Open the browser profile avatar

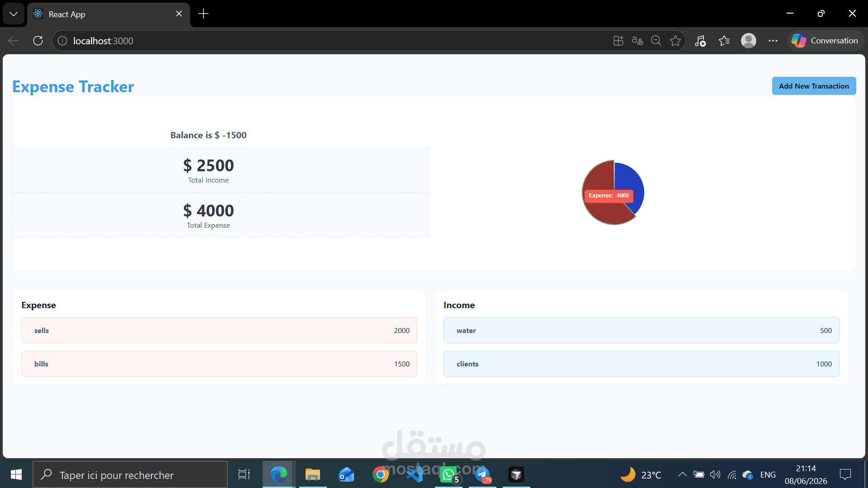pos(749,41)
